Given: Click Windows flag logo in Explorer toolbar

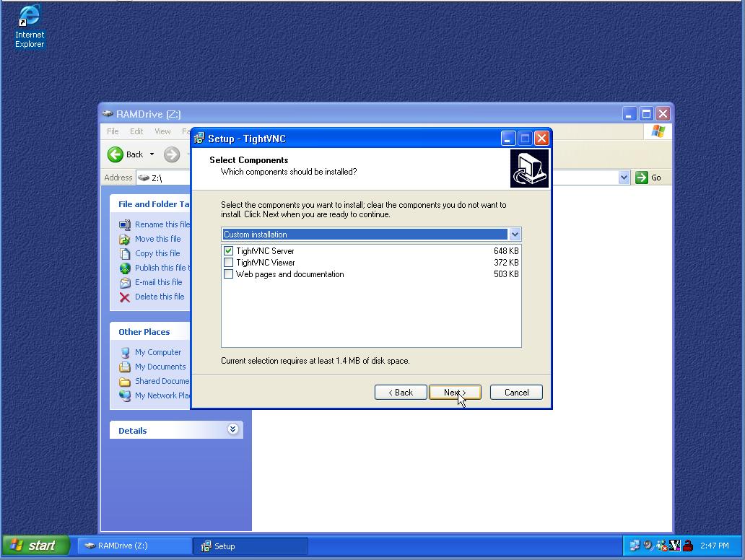Looking at the screenshot, I should 658,131.
